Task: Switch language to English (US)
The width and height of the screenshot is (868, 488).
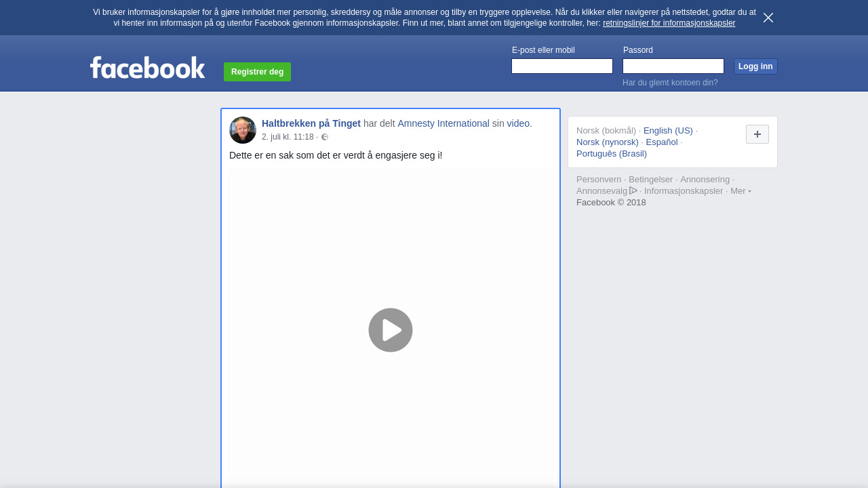Action: (x=668, y=130)
